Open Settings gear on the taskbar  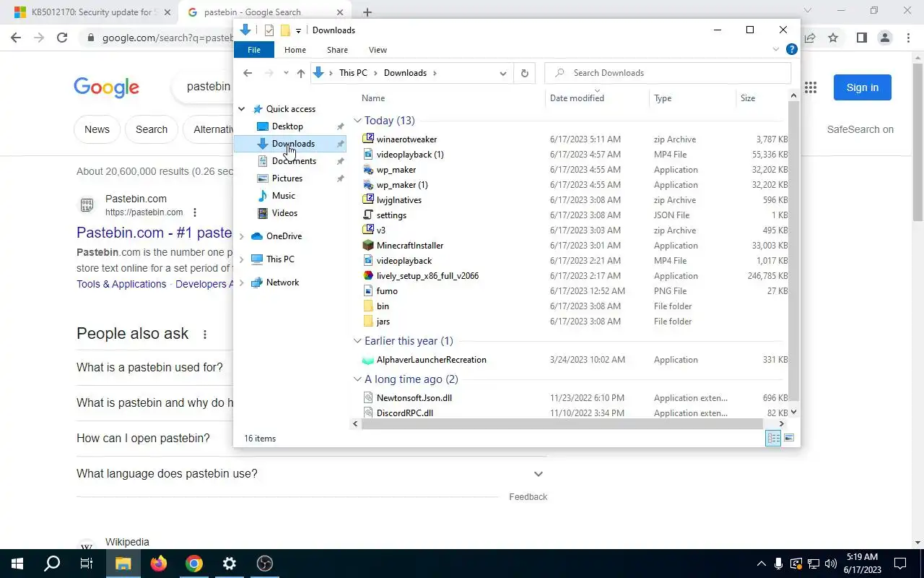coord(230,564)
